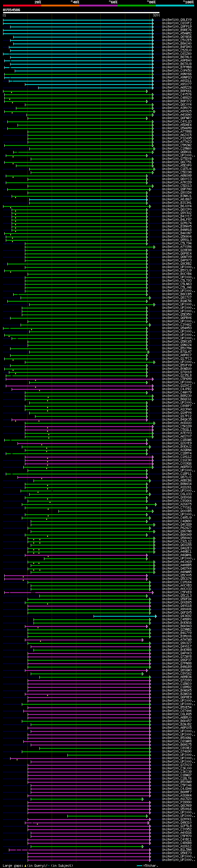Viewport: 197px width, 868px height.
Task: Open hit UniRef100_B9RE76
Action: [177, 30]
